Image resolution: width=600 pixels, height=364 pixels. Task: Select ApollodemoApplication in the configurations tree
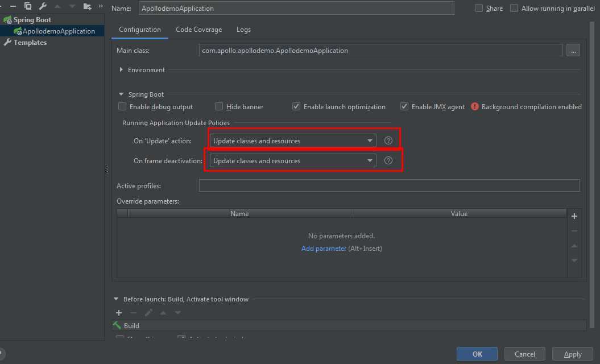coord(52,31)
